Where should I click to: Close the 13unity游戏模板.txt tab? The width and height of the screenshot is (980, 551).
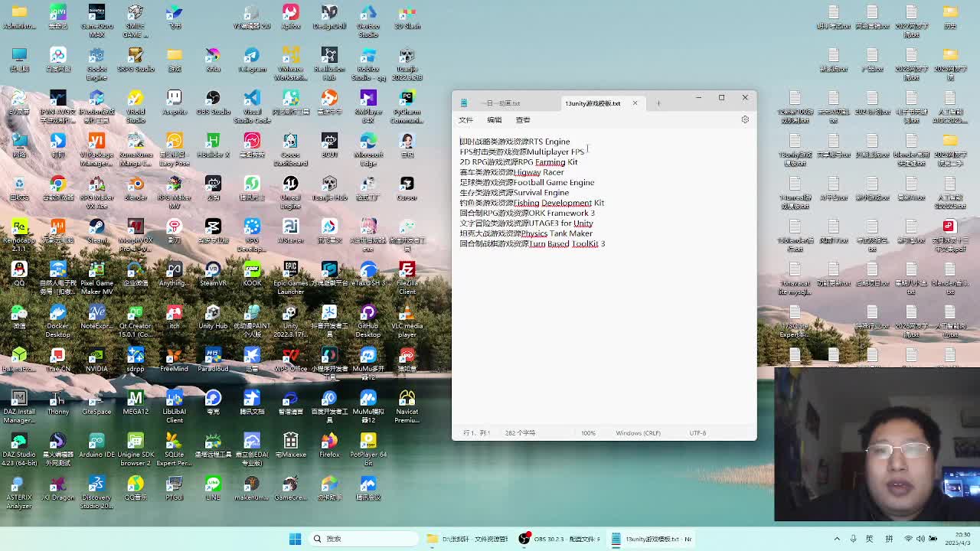pyautogui.click(x=635, y=103)
